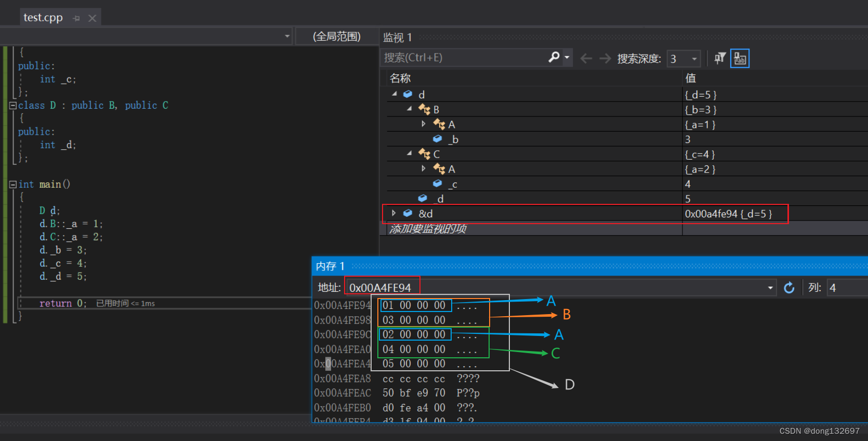Viewport: 868px width, 441px height.
Task: Click memory row address 0x00A4FE98
Action: 343,320
